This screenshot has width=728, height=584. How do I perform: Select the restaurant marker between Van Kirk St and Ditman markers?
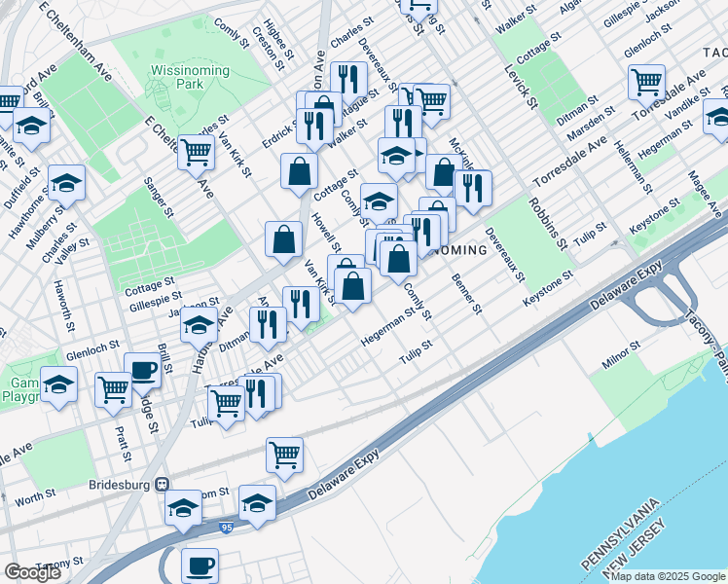pos(301,306)
